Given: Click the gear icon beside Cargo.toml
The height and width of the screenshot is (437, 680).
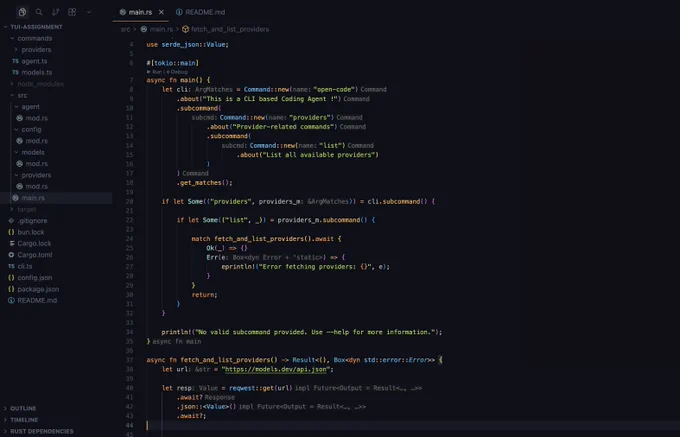Looking at the screenshot, I should pyautogui.click(x=11, y=255).
